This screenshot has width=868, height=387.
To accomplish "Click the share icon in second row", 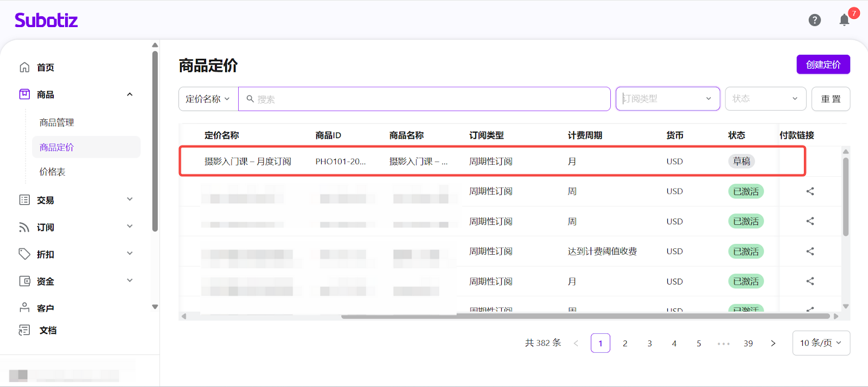I will coord(810,191).
